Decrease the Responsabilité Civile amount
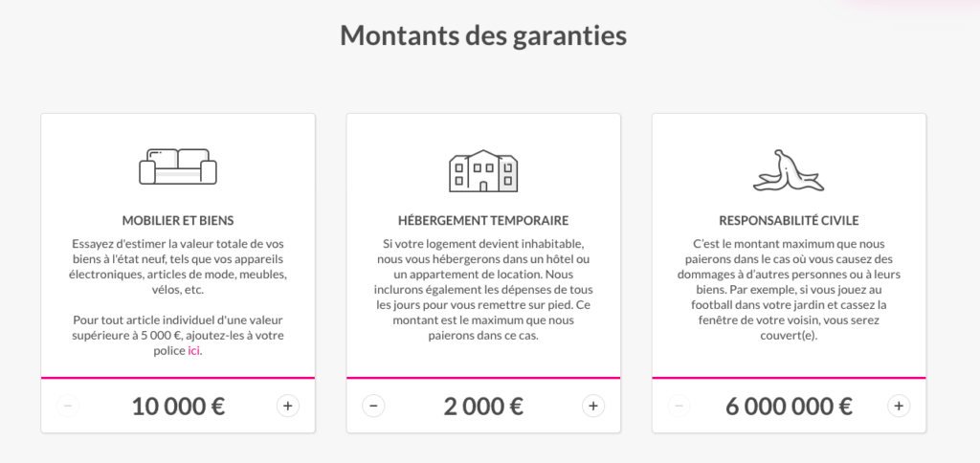 click(679, 406)
